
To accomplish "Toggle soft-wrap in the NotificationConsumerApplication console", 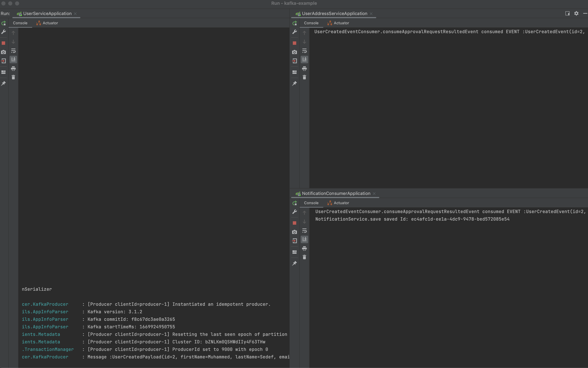I will click(304, 231).
